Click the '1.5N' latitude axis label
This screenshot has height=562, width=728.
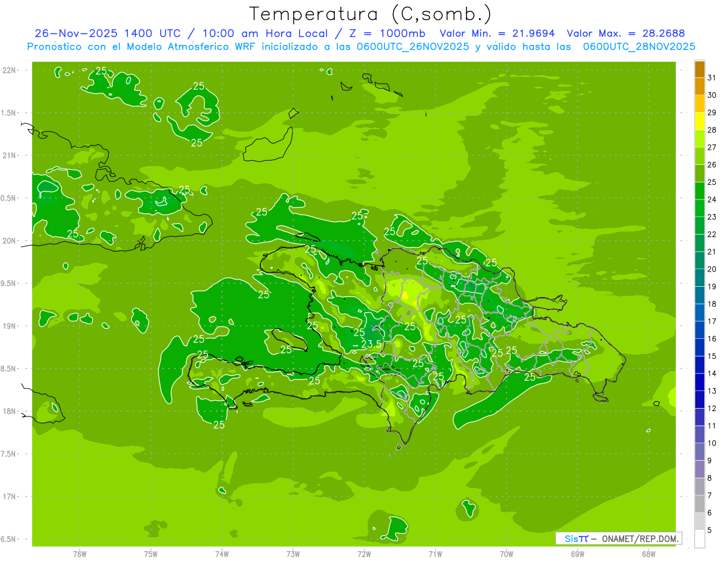[x=9, y=113]
